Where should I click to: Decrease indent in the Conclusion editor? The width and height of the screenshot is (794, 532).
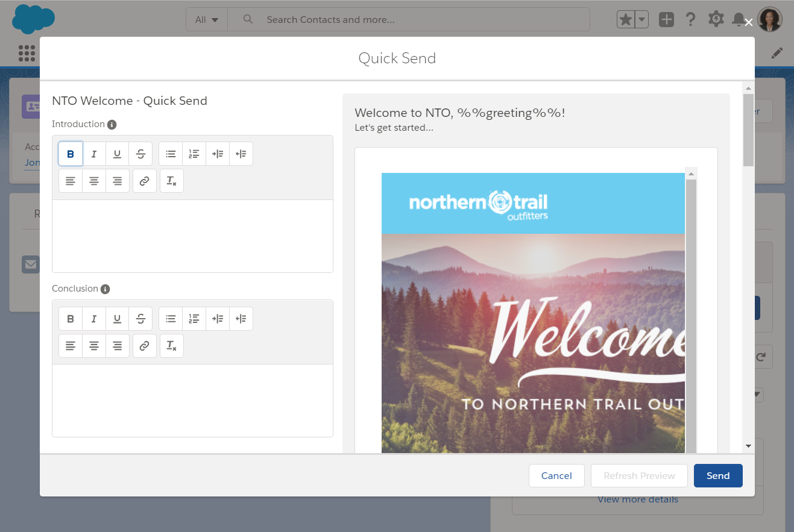[x=241, y=318]
